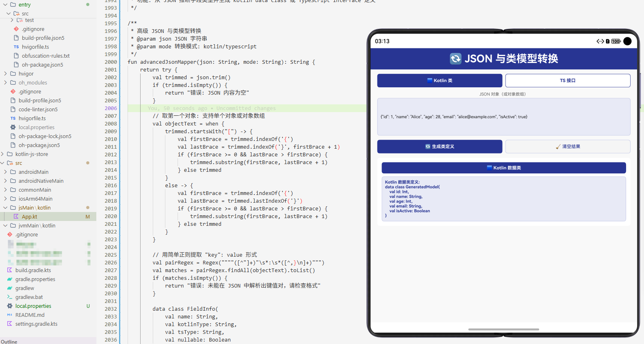Open code-linter.json5 file

point(38,109)
